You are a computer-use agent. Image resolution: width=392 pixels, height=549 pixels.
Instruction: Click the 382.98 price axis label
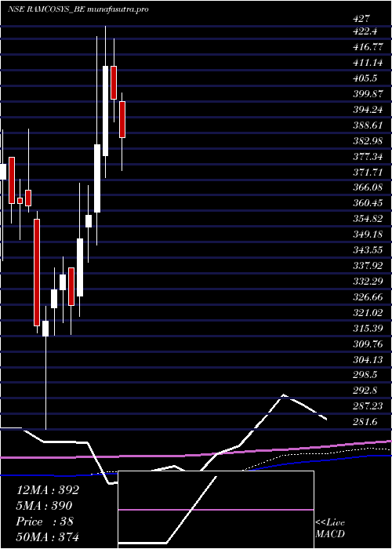[x=367, y=140]
